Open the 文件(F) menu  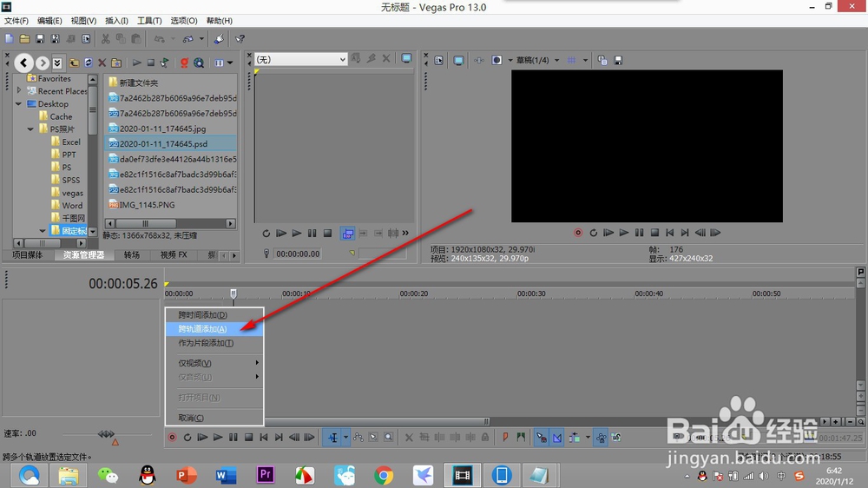(x=16, y=21)
